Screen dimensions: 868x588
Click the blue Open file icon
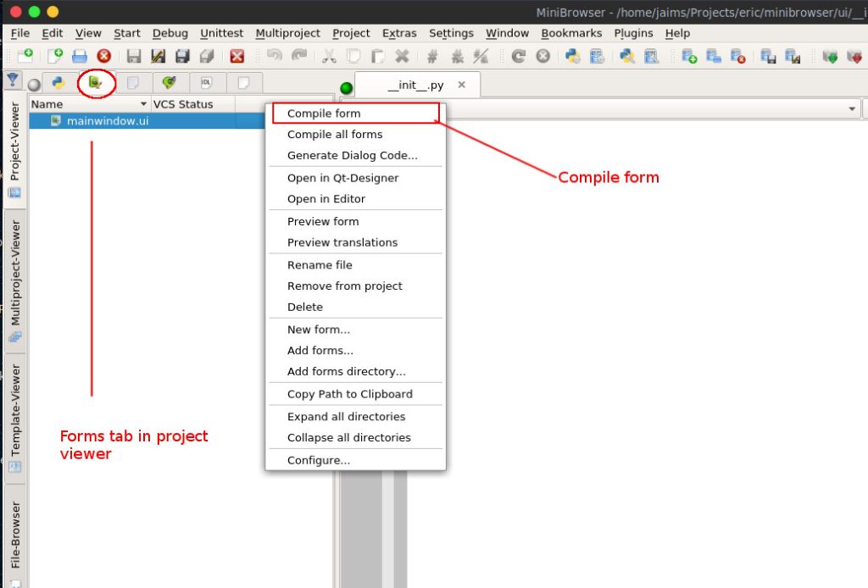coord(80,57)
